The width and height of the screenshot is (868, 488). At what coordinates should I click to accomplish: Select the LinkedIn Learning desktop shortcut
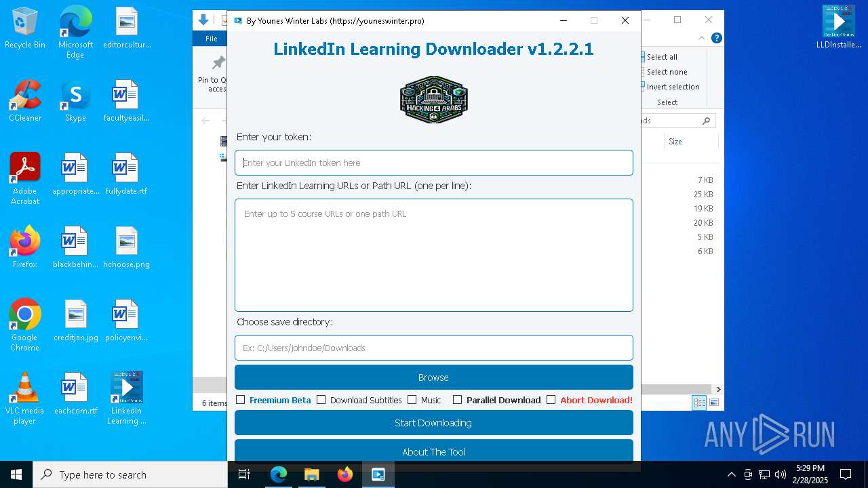(x=127, y=398)
